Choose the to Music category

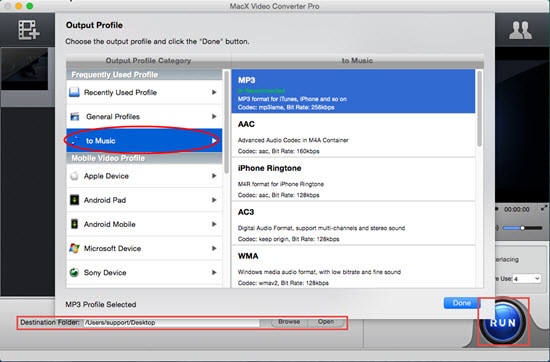coord(144,141)
